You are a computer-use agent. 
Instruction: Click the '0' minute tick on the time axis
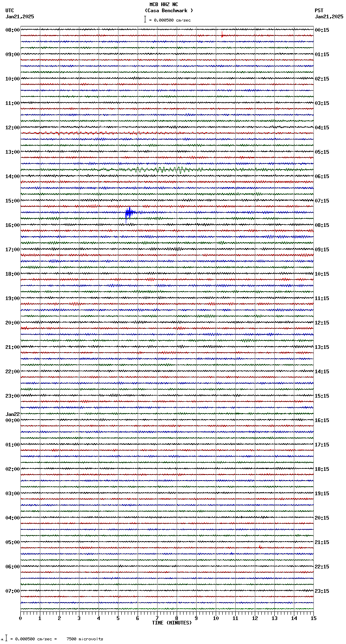20,618
